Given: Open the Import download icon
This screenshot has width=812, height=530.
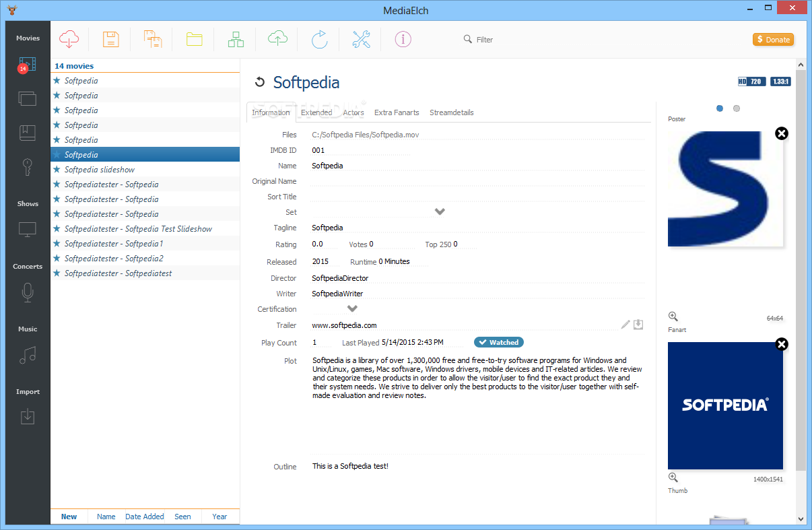Looking at the screenshot, I should (x=28, y=417).
